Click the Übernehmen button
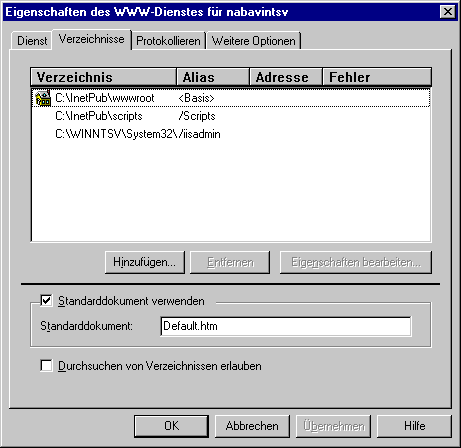 click(333, 426)
